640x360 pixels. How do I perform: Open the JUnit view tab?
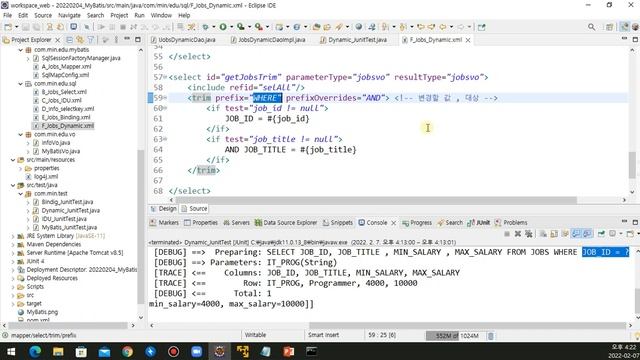(479, 222)
